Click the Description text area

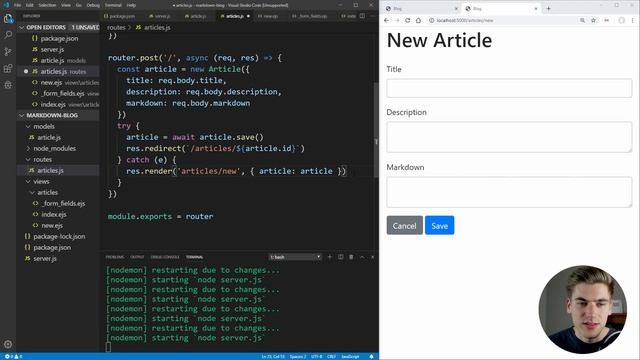[509, 137]
